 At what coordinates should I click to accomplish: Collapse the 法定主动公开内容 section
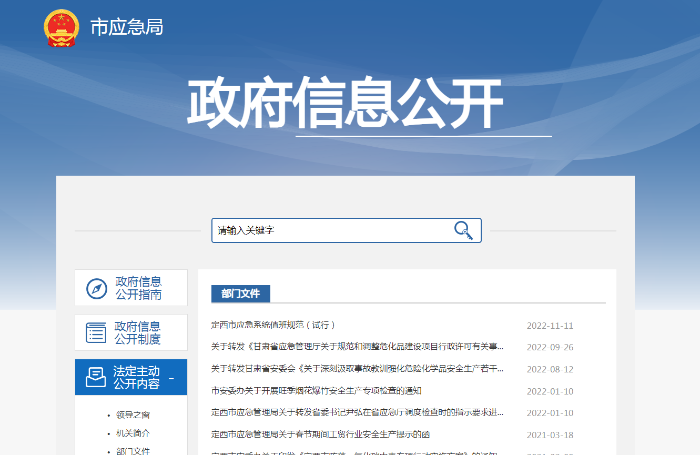pyautogui.click(x=171, y=378)
